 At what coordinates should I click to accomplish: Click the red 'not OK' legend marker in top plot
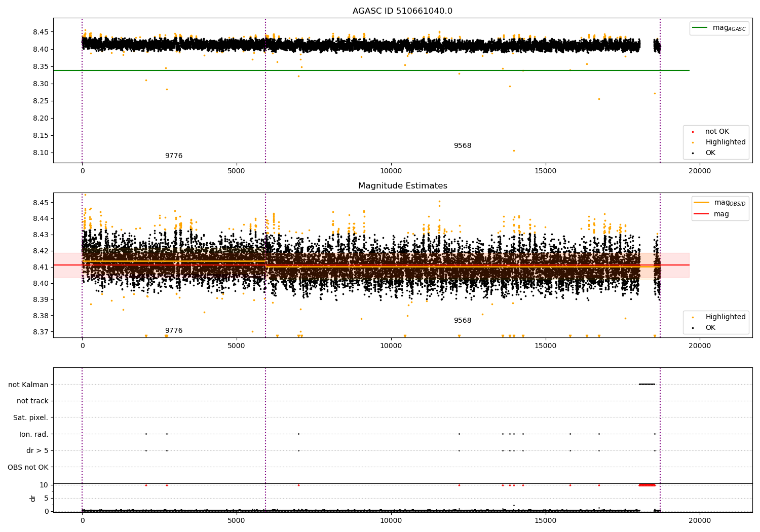[693, 132]
